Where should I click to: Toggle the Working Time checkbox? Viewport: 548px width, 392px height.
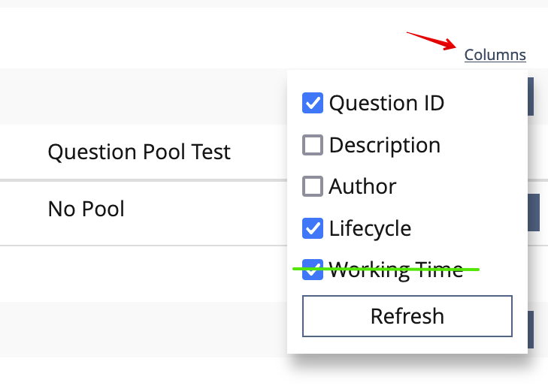[313, 270]
